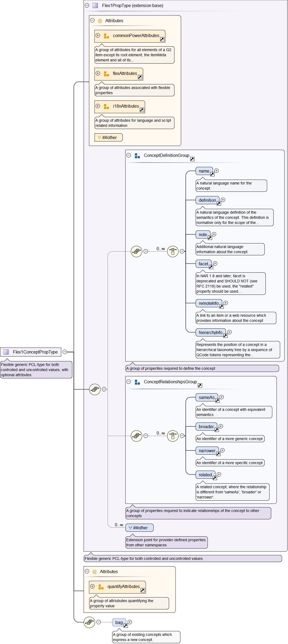This screenshot has height=644, width=288.
Task: Click the i18nAttributes link arrow icon
Action: click(x=142, y=110)
